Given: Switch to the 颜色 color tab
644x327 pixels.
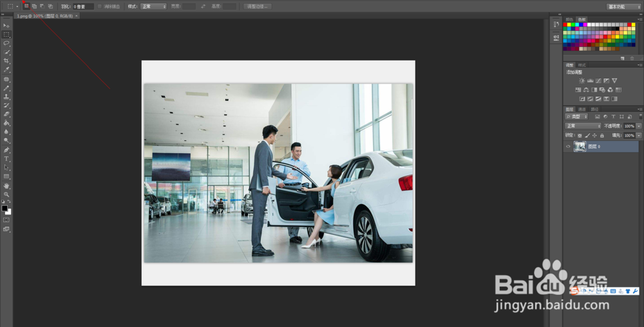Looking at the screenshot, I should tap(569, 19).
